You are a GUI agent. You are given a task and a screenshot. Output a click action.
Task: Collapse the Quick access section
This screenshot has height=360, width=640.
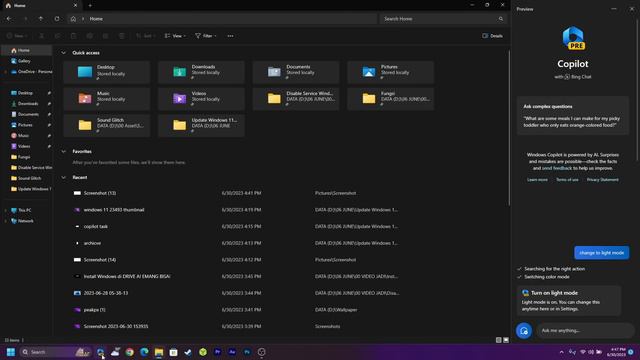click(63, 53)
